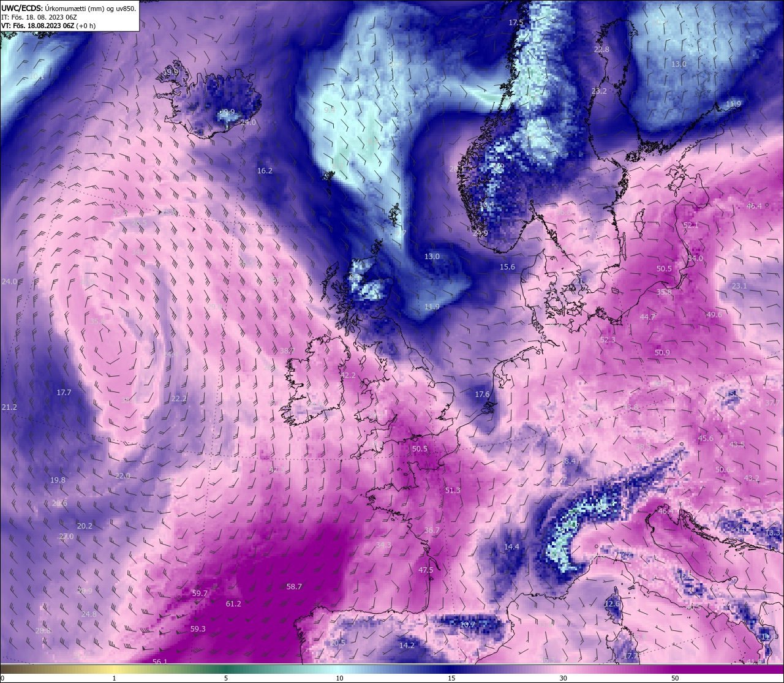The height and width of the screenshot is (683, 784).
Task: Click the 23.2 value on the map
Action: pyautogui.click(x=599, y=91)
